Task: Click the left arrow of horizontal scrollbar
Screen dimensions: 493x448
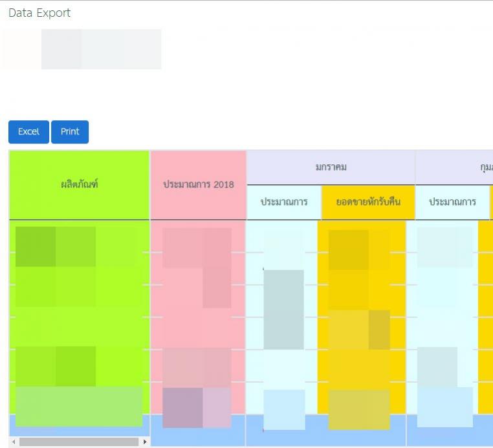Action: tap(14, 442)
